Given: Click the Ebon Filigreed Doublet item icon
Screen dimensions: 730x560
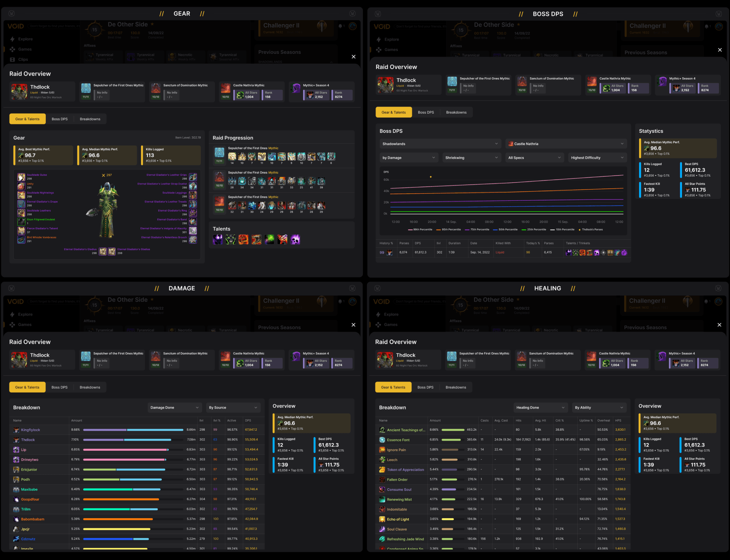Looking at the screenshot, I should click(x=21, y=221).
